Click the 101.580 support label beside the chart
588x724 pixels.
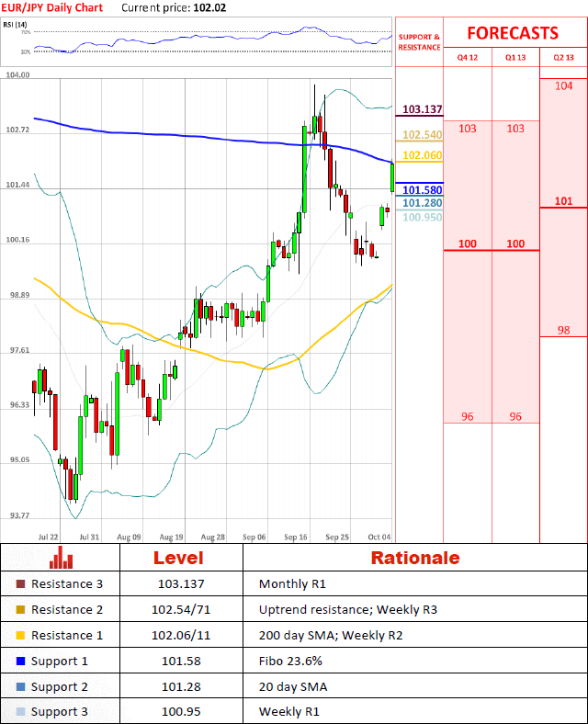coord(422,190)
